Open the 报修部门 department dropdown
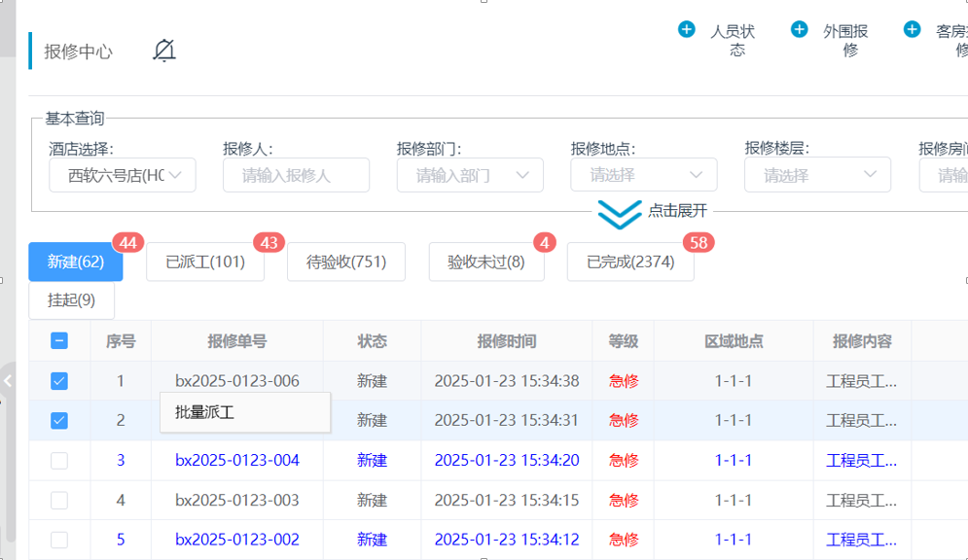The image size is (968, 560). [470, 175]
